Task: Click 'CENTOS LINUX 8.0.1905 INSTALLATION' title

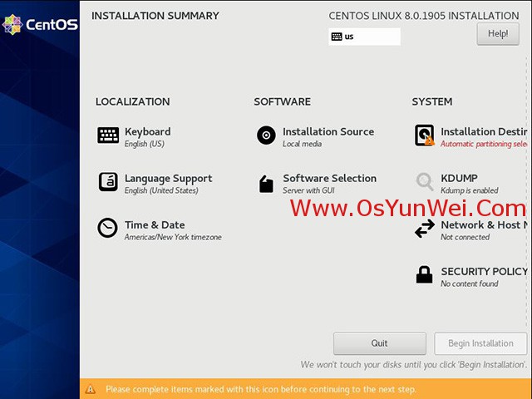Action: coord(424,16)
